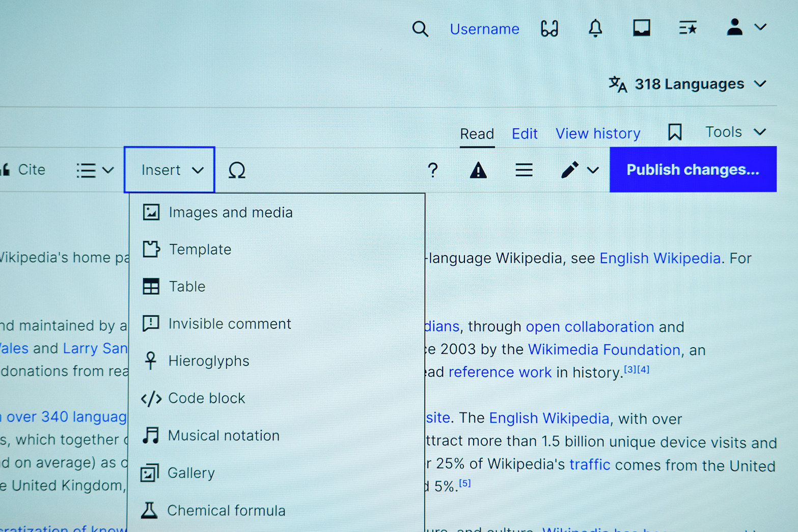The height and width of the screenshot is (532, 798).
Task: Follow the reference work link
Action: (x=500, y=373)
